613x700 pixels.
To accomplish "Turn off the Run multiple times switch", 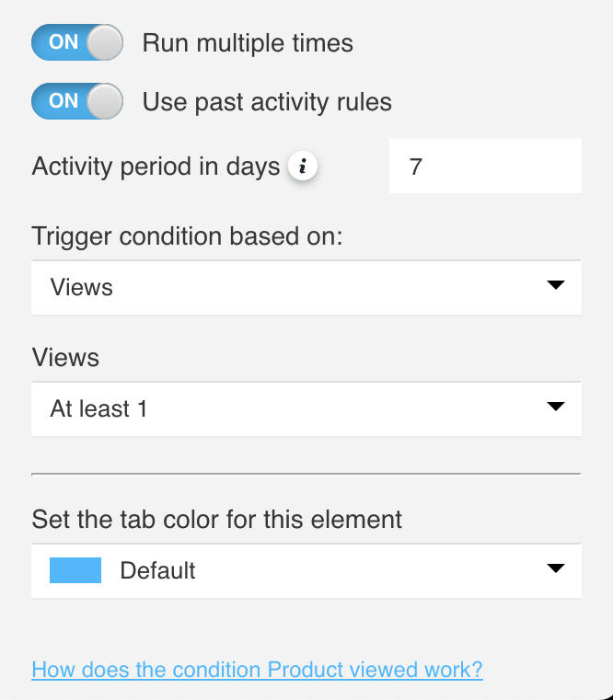I will tap(77, 43).
